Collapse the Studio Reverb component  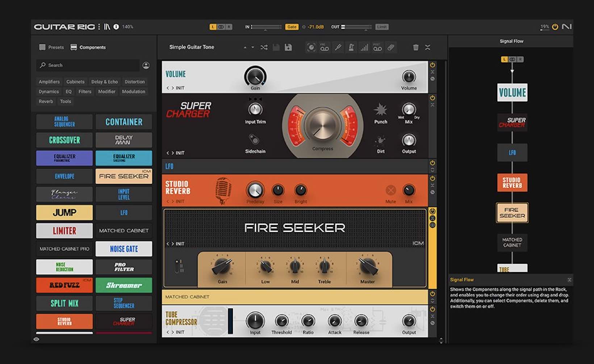432,185
